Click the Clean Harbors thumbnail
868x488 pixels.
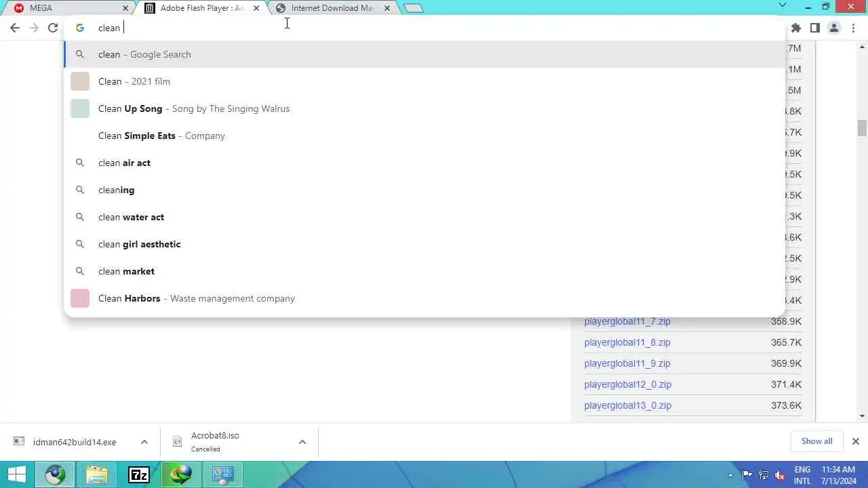click(x=80, y=298)
